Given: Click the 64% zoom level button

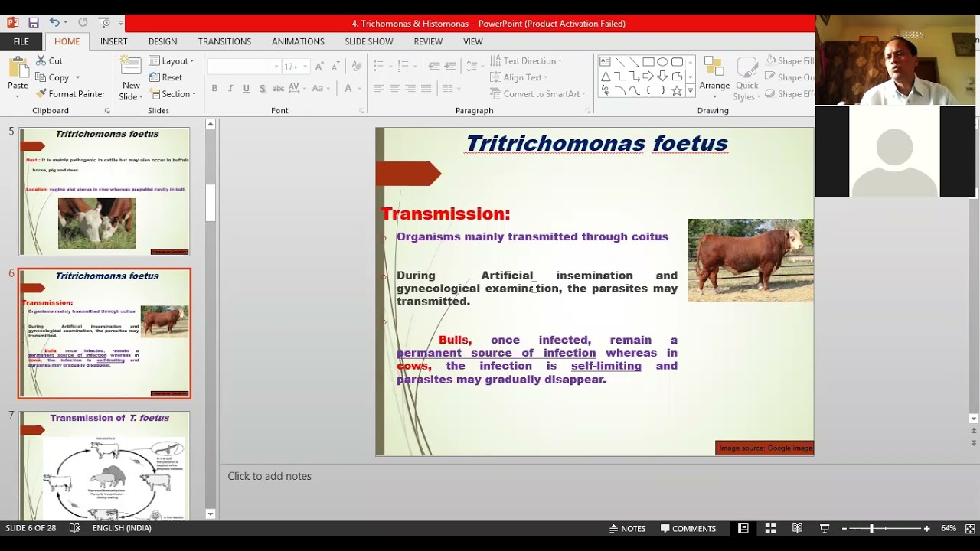Looking at the screenshot, I should 949,528.
